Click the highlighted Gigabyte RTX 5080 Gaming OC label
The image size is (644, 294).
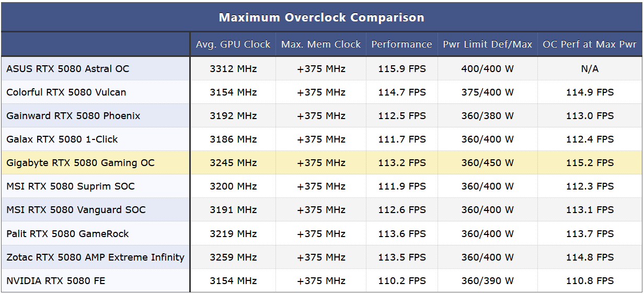click(x=80, y=163)
